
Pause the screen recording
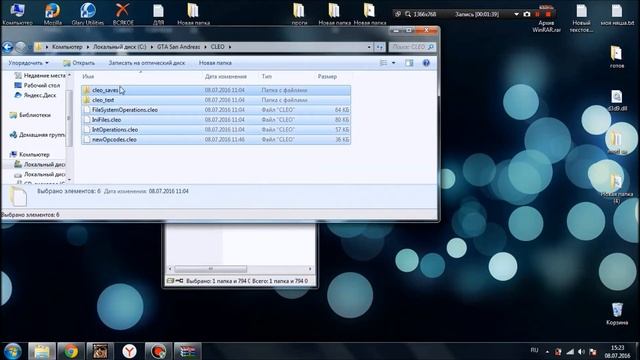pyautogui.click(x=538, y=14)
